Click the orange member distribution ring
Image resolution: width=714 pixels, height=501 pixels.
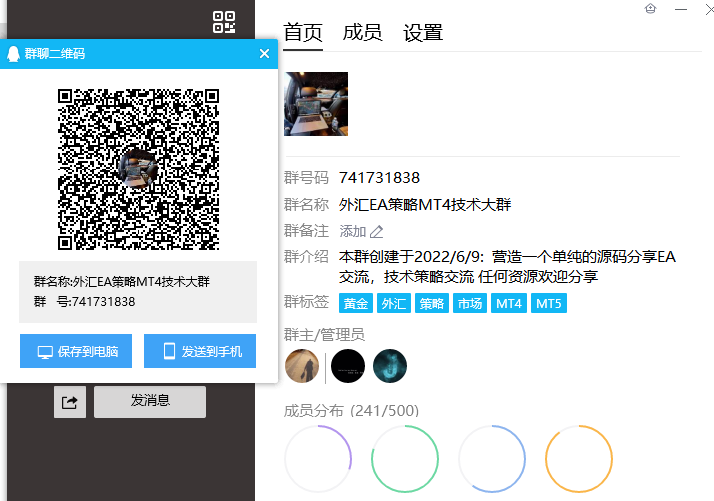[579, 459]
